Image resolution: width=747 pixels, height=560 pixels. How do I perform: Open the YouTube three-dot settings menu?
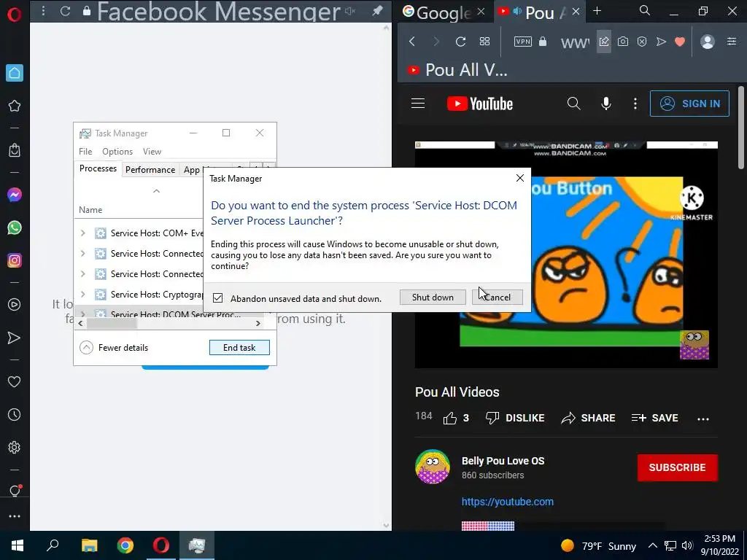click(x=635, y=104)
